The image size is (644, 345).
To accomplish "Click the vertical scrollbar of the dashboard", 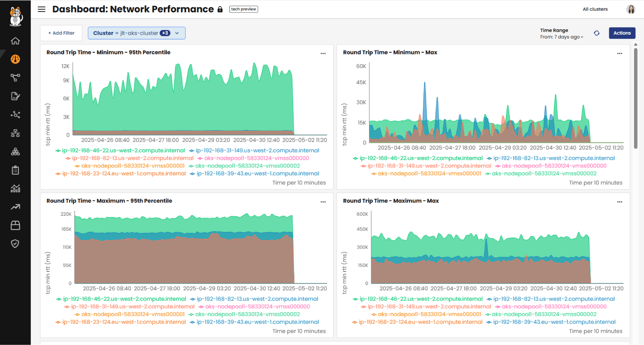I will tap(636, 98).
